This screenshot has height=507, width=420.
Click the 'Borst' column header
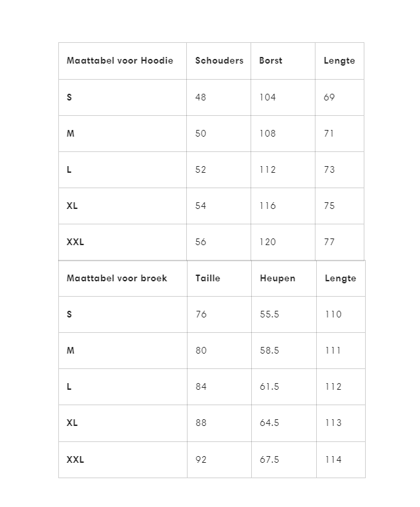[271, 61]
